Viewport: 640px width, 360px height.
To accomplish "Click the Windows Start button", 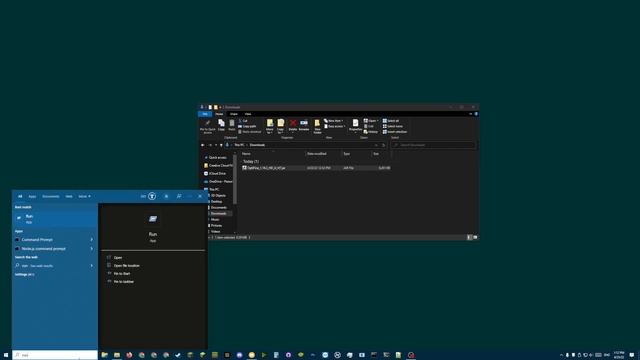I will tap(6, 355).
